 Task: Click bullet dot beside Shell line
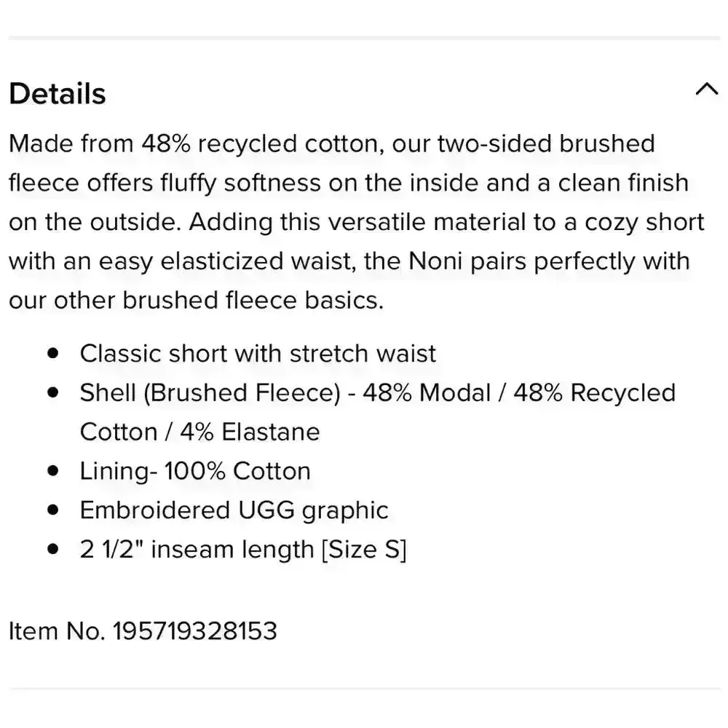click(52, 392)
